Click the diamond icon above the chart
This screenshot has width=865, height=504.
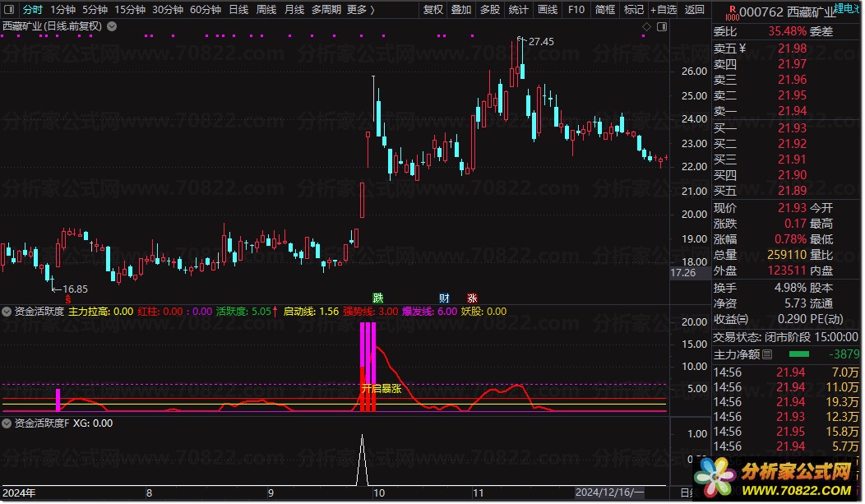pyautogui.click(x=646, y=26)
